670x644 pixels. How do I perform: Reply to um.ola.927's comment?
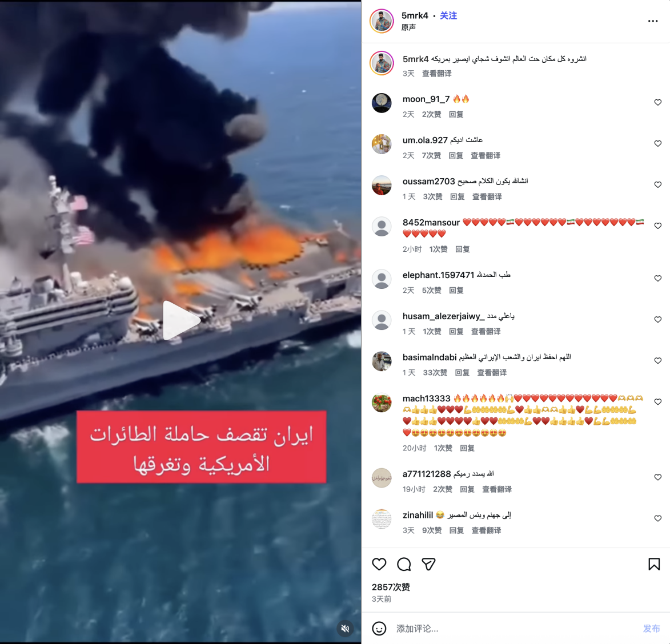tap(455, 155)
